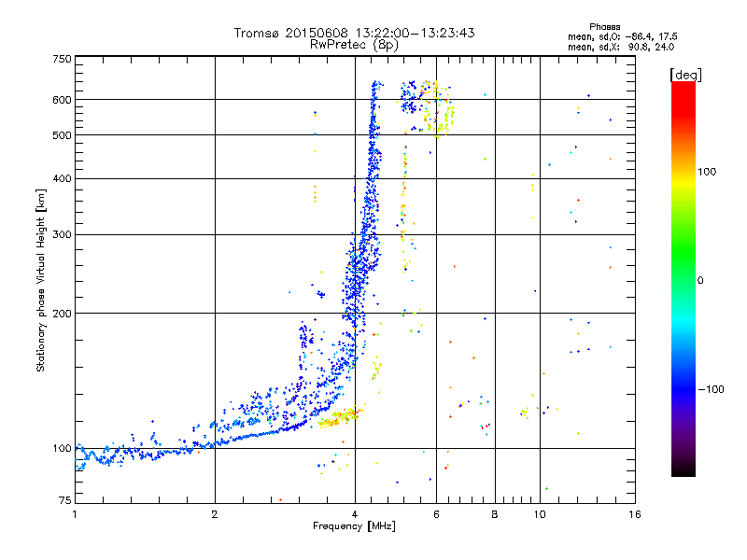Click the y-axis '400' tick label
The width and height of the screenshot is (747, 560).
point(62,178)
